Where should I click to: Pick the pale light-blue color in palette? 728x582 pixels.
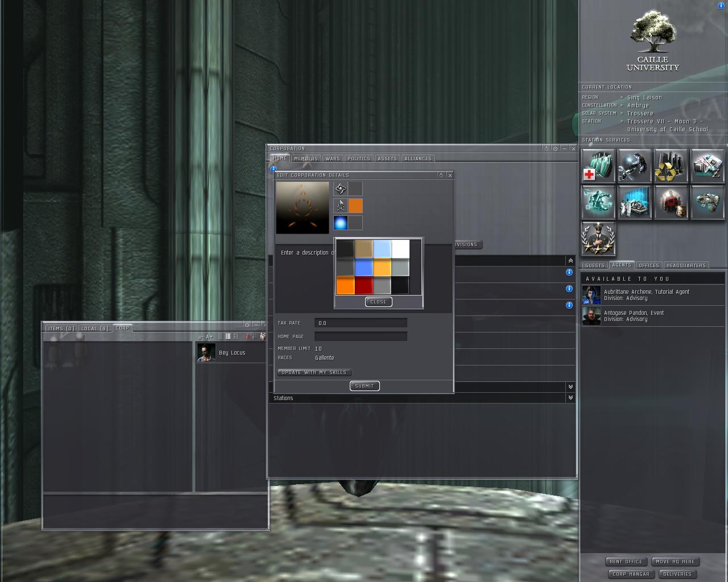pyautogui.click(x=382, y=249)
